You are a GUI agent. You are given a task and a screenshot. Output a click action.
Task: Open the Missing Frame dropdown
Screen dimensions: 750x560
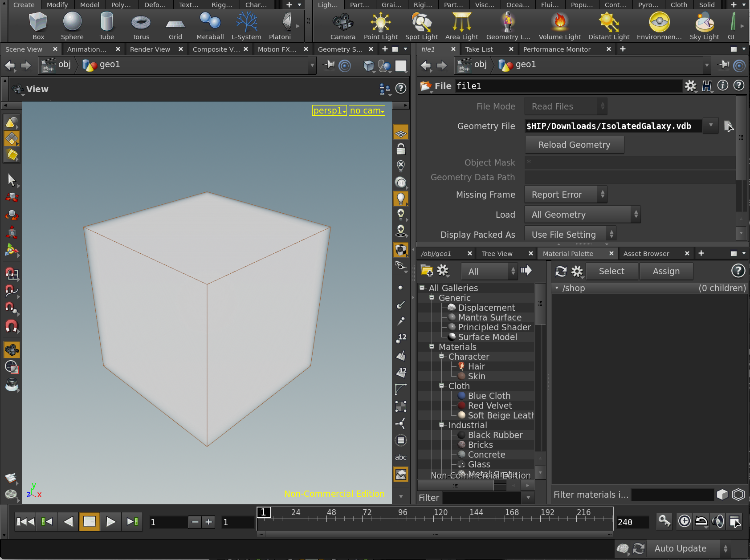point(566,195)
